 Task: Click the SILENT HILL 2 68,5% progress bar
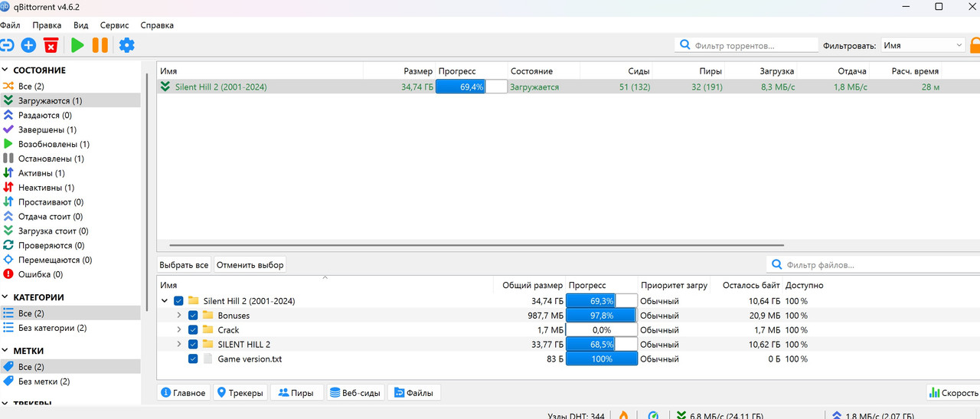point(602,345)
